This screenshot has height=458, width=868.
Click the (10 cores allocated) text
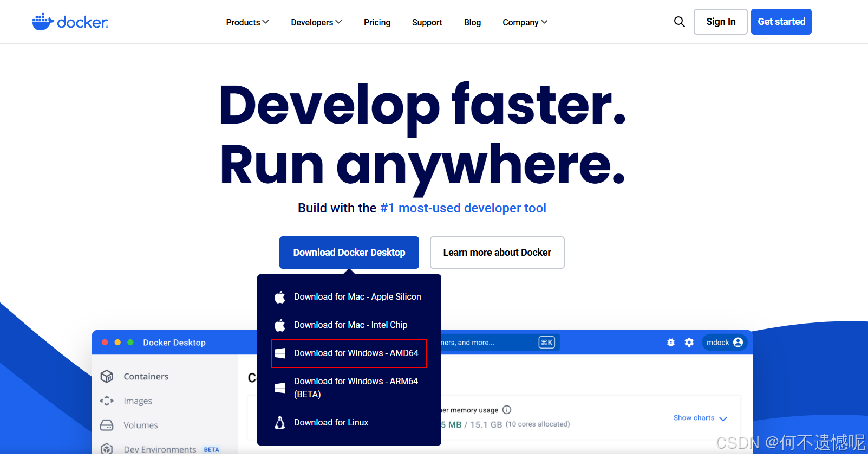[x=538, y=424]
